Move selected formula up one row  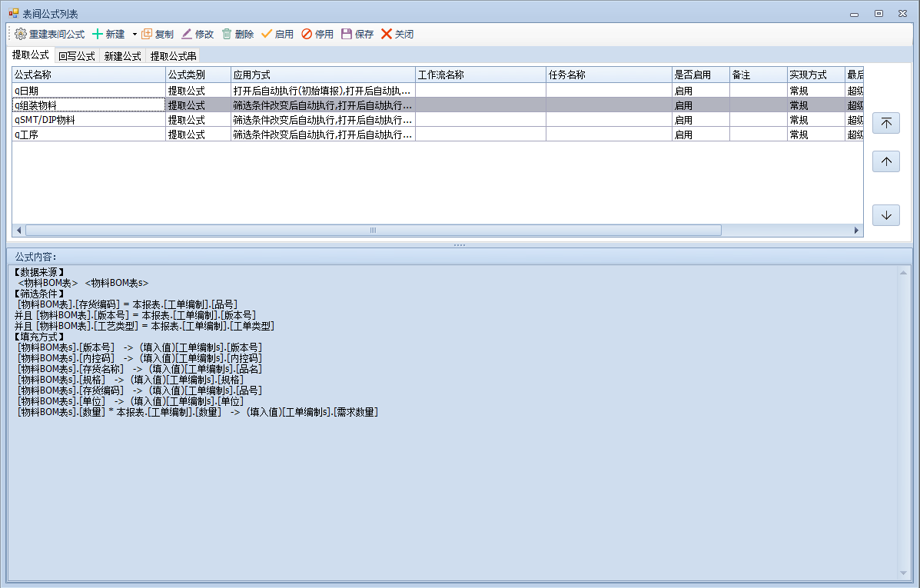886,161
